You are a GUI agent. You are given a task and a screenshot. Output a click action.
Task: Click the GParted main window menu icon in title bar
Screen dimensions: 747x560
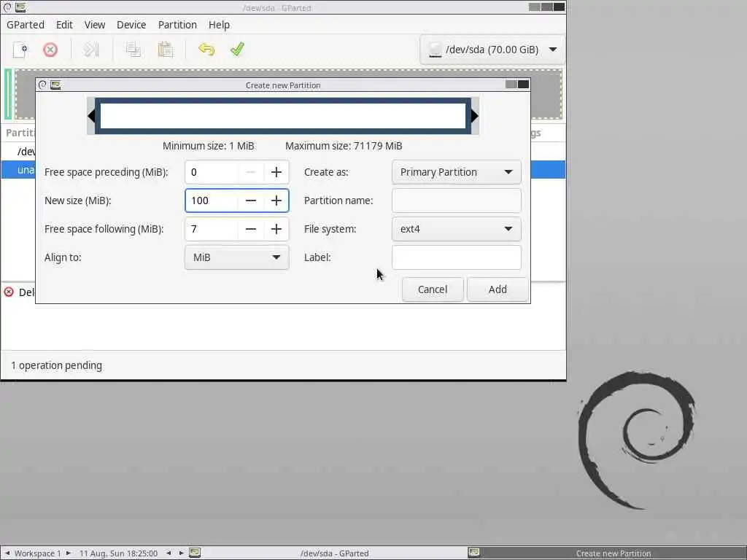[7, 7]
